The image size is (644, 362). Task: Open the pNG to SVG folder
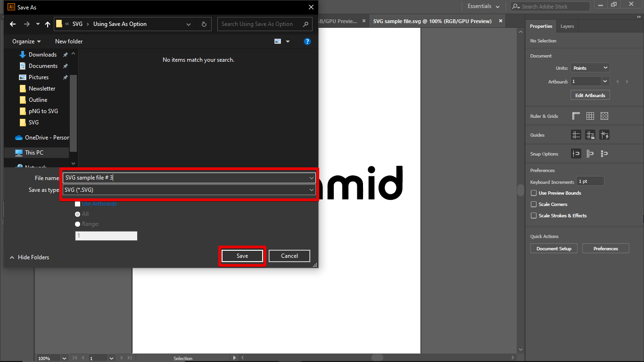click(x=43, y=111)
